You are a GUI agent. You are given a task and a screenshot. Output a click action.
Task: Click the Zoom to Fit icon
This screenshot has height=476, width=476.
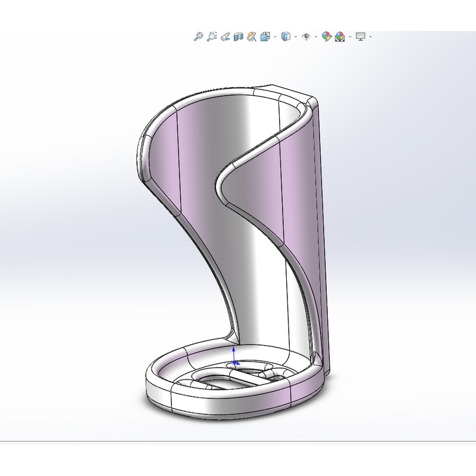coord(199,37)
